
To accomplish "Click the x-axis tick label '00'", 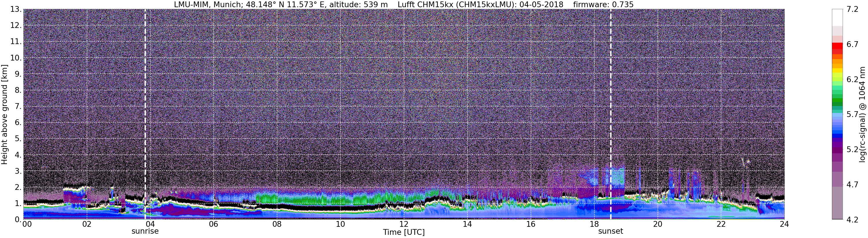I will point(27,224).
